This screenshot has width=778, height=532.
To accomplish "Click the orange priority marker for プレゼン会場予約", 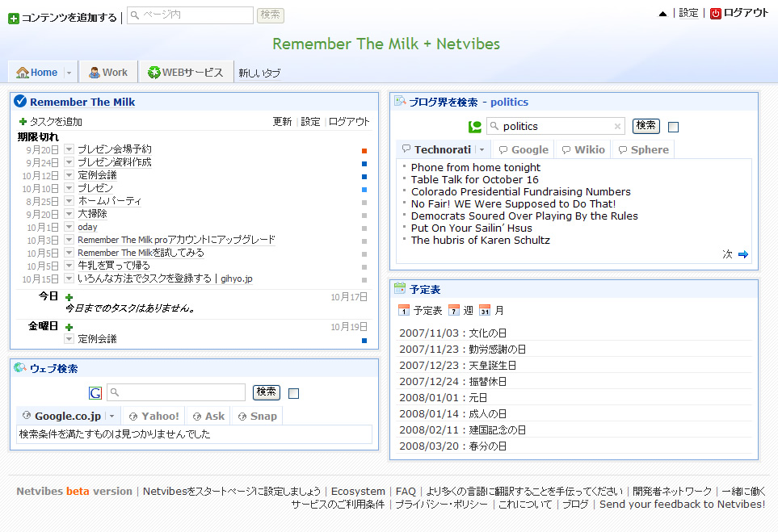I will pyautogui.click(x=364, y=151).
